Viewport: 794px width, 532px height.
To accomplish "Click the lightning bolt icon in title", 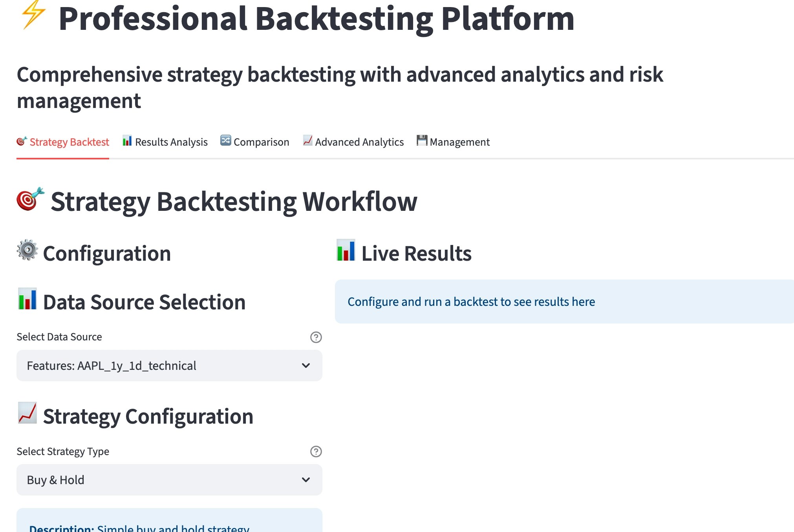I will coord(33,16).
